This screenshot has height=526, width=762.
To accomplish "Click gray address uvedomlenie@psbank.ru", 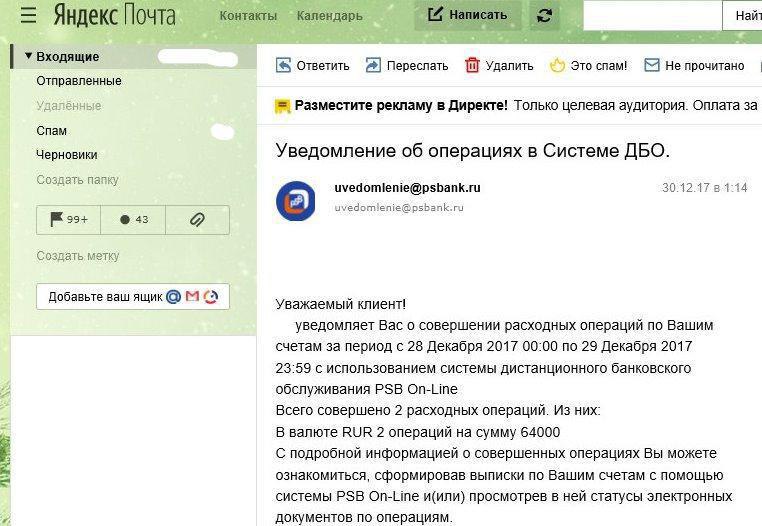I will (399, 208).
